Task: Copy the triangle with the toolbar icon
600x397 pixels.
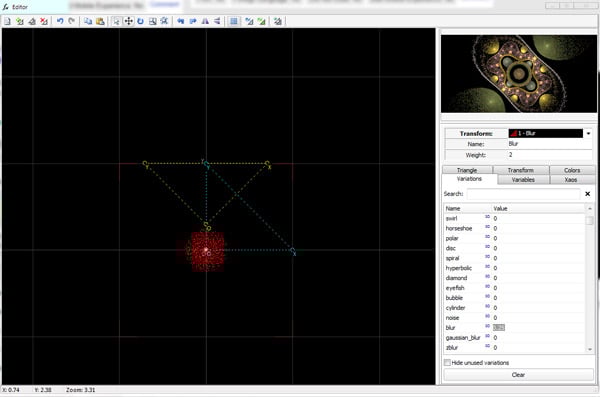Action: click(x=88, y=21)
